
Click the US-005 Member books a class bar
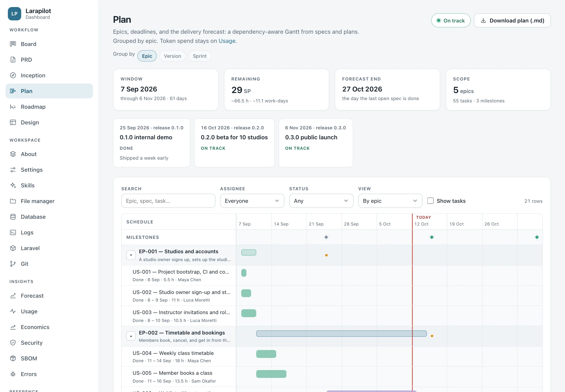(x=271, y=374)
